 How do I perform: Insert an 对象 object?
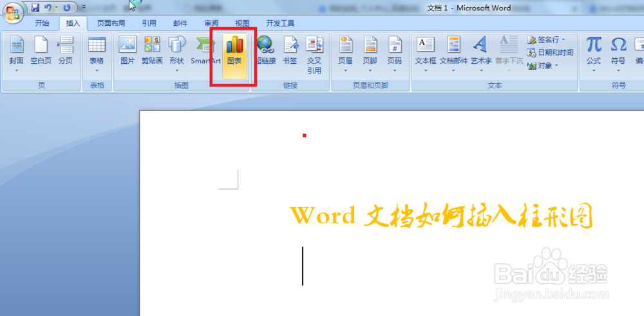(542, 65)
